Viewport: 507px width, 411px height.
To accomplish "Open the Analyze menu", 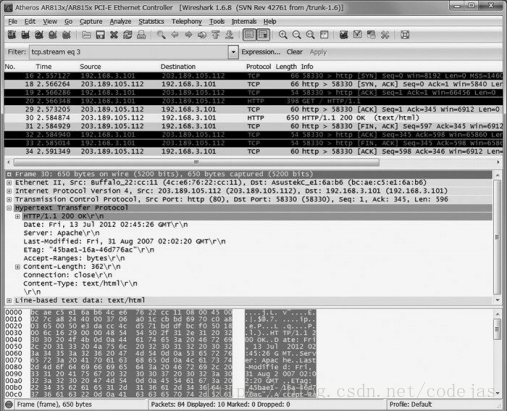I will tap(120, 21).
